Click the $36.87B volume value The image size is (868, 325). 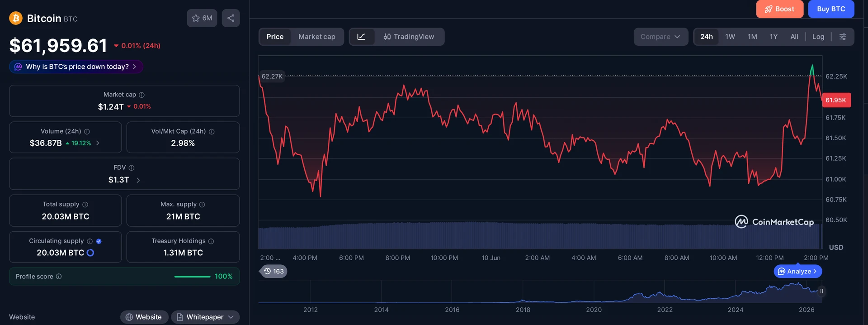point(46,143)
